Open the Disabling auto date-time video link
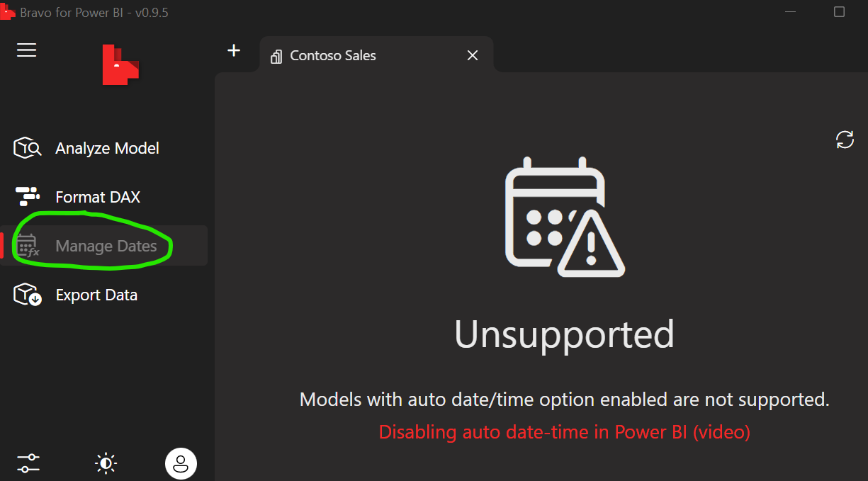The image size is (868, 481). point(564,431)
